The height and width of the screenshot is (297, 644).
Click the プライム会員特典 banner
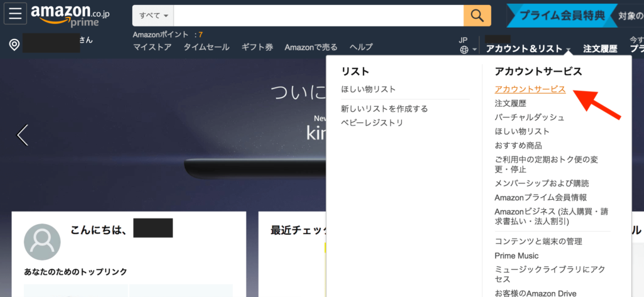pos(562,16)
